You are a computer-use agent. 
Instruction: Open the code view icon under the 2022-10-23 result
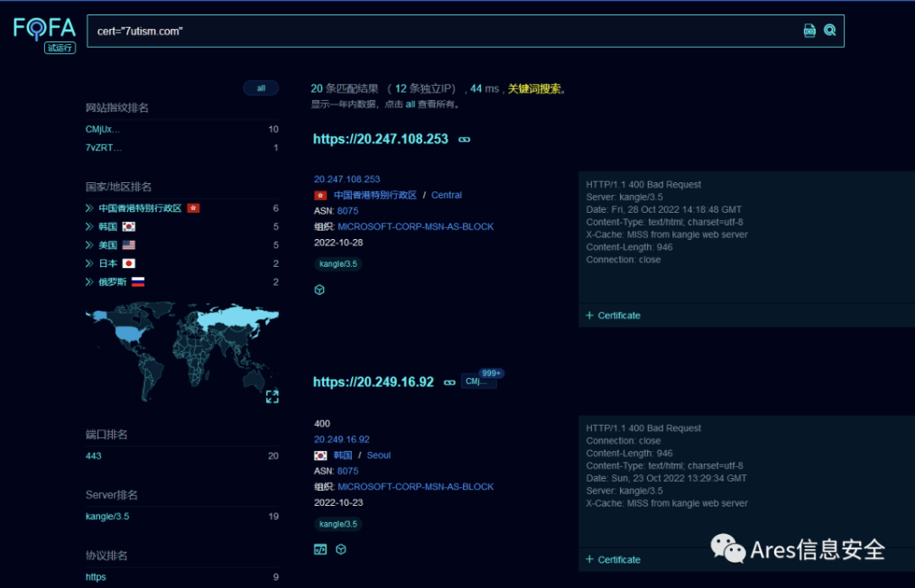[x=320, y=549]
